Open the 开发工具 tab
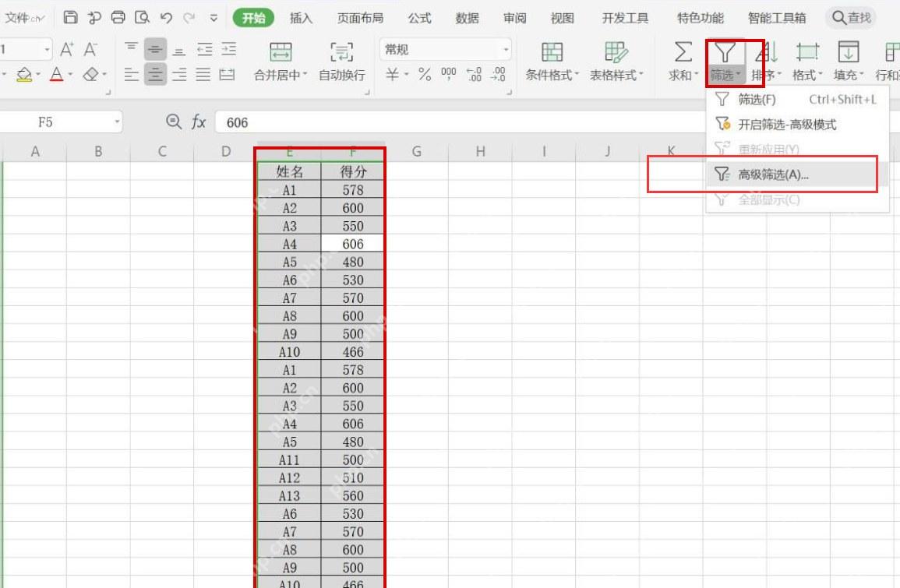Image resolution: width=900 pixels, height=588 pixels. (625, 18)
